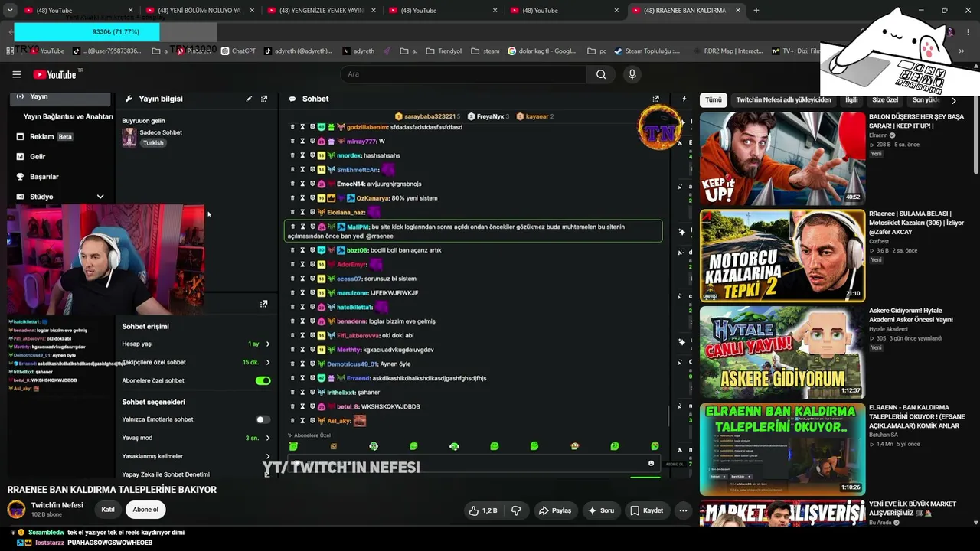
Task: Open the emote picker in chat input
Action: pyautogui.click(x=652, y=463)
